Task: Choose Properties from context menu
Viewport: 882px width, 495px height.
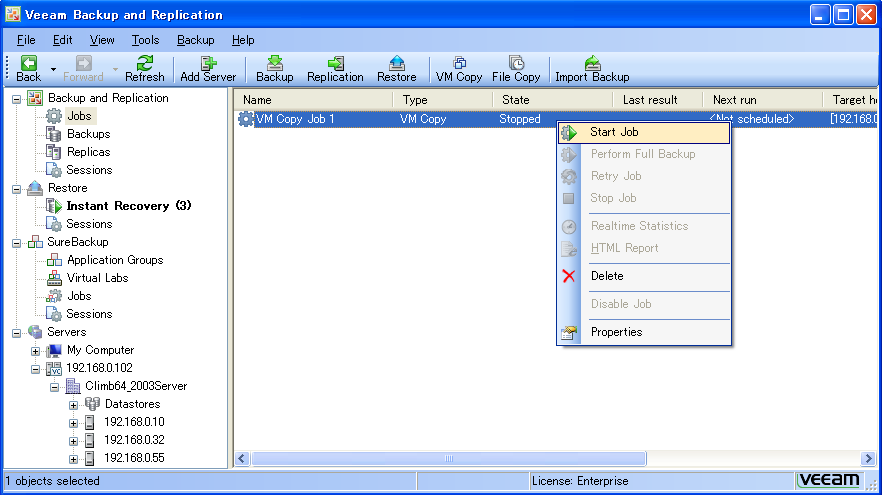Action: pos(644,332)
